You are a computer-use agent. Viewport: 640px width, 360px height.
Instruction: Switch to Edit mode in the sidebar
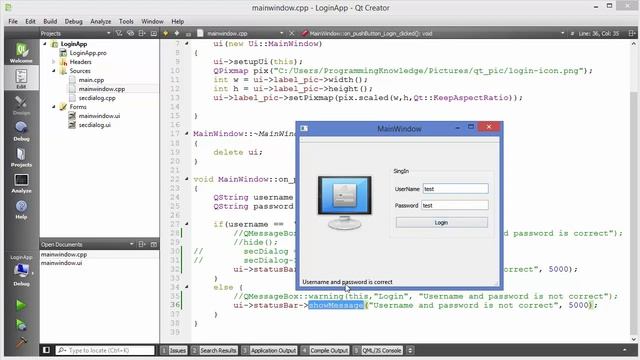21,78
